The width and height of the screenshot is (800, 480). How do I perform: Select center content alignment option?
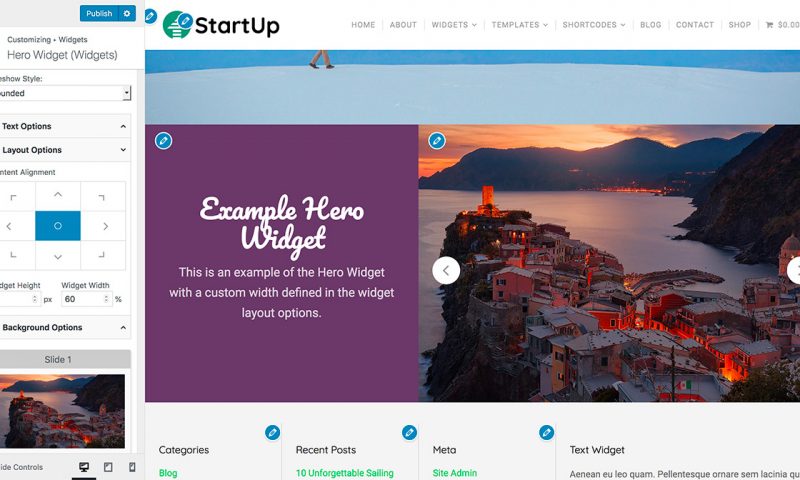click(x=58, y=225)
